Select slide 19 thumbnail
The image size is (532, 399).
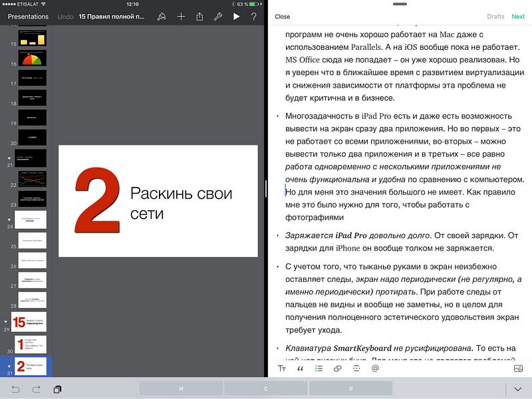point(32,118)
